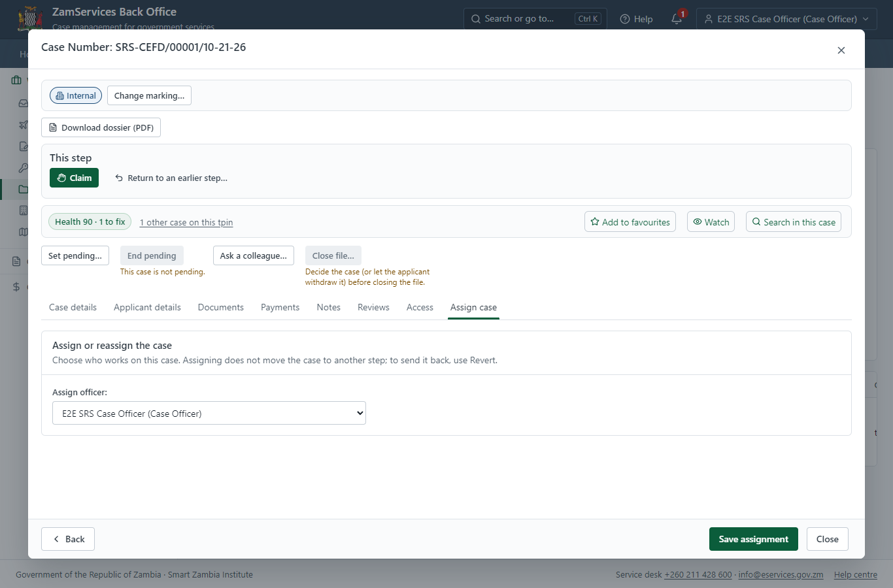Image resolution: width=893 pixels, height=588 pixels.
Task: Expand the Assign officer dropdown
Action: click(x=209, y=413)
